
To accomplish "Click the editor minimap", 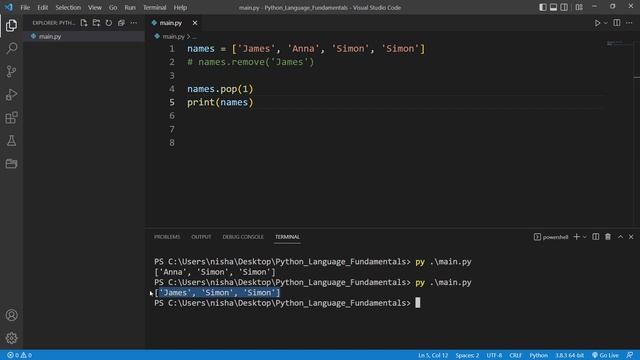I will tap(619, 43).
